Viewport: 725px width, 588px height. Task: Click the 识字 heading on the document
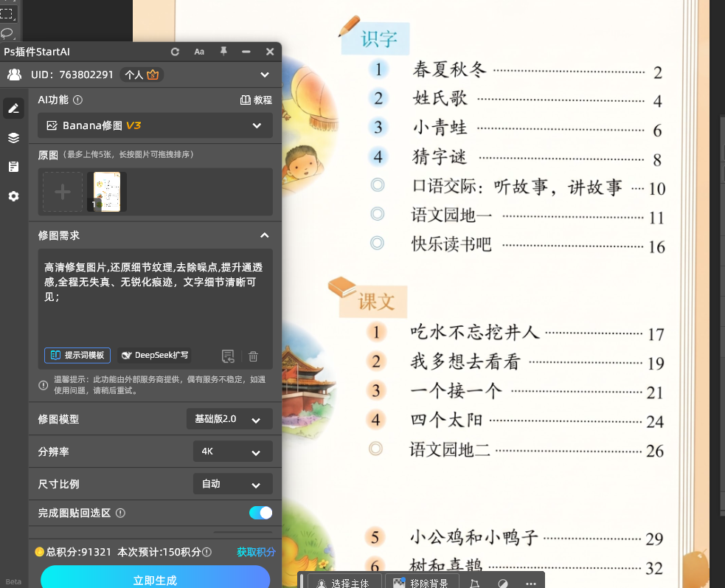point(379,39)
